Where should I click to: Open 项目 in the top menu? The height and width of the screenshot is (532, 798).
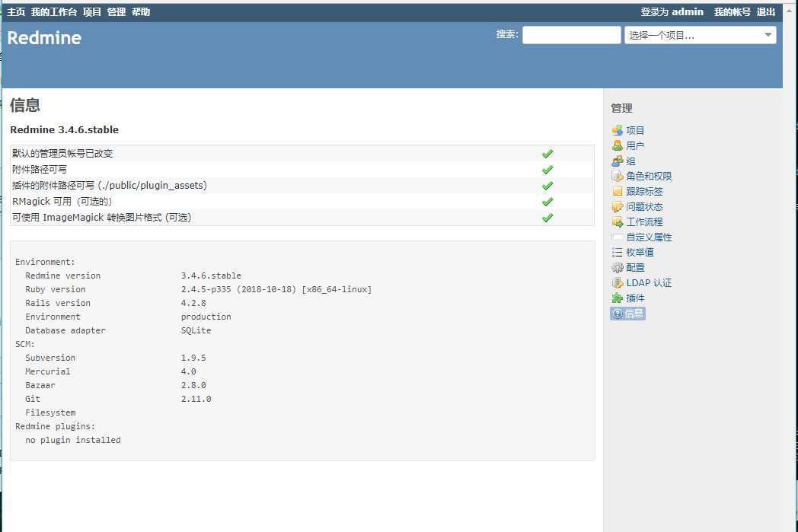tap(92, 11)
